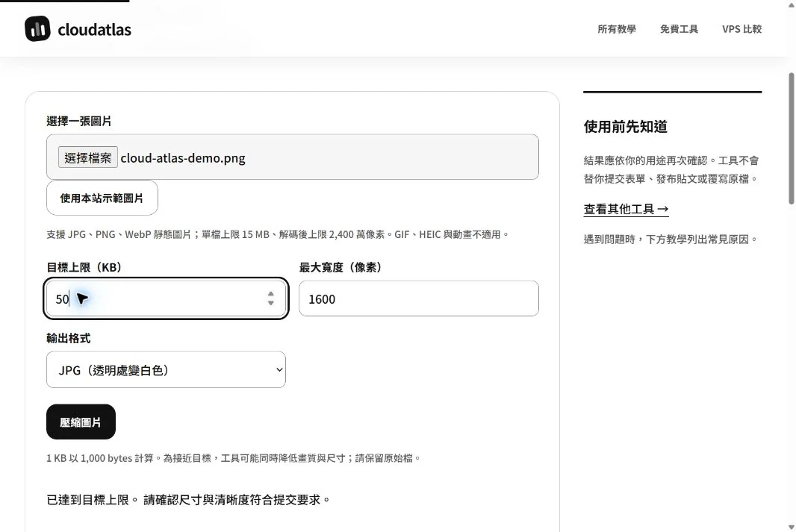Open the VPS 比較 nav link
The image size is (796, 532).
point(741,29)
